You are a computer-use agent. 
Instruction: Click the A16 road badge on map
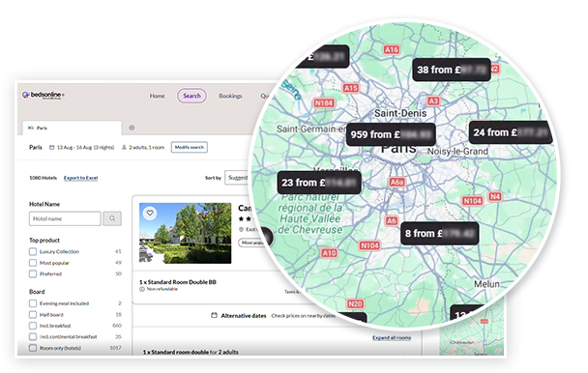(392, 49)
